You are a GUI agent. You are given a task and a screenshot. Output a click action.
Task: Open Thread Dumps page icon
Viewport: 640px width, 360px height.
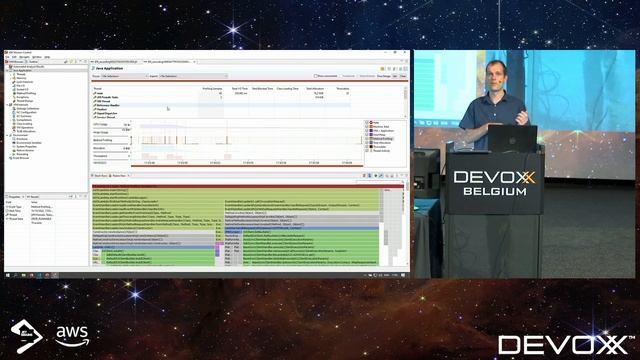tap(14, 101)
